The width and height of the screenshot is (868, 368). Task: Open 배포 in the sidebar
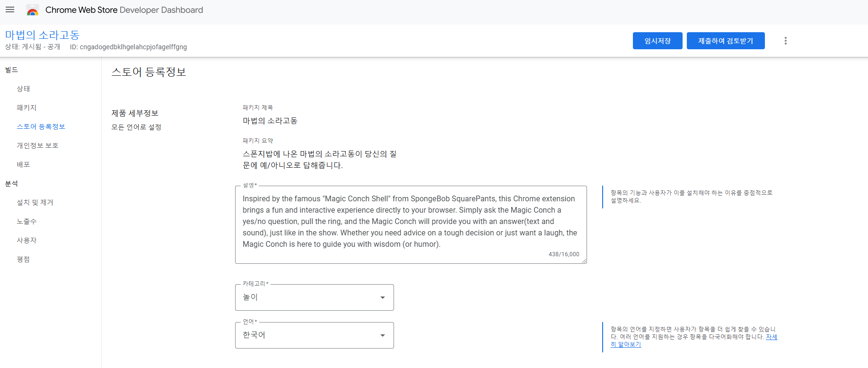point(23,164)
